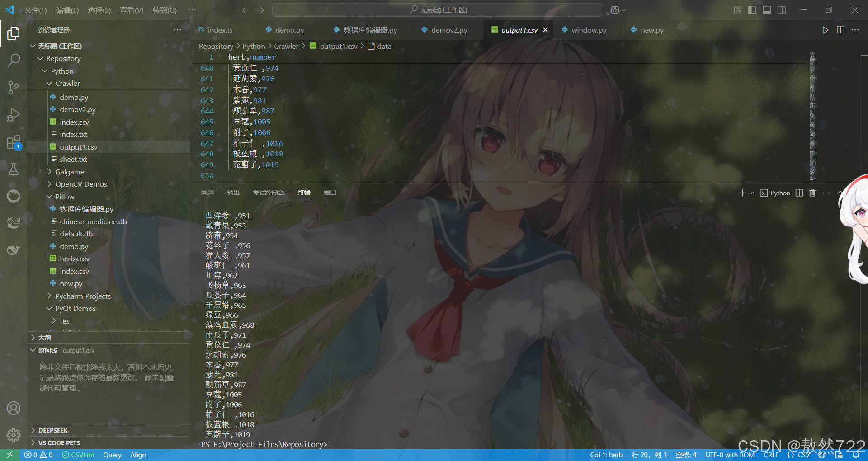Open Copilot chat icon in title bar

click(615, 10)
